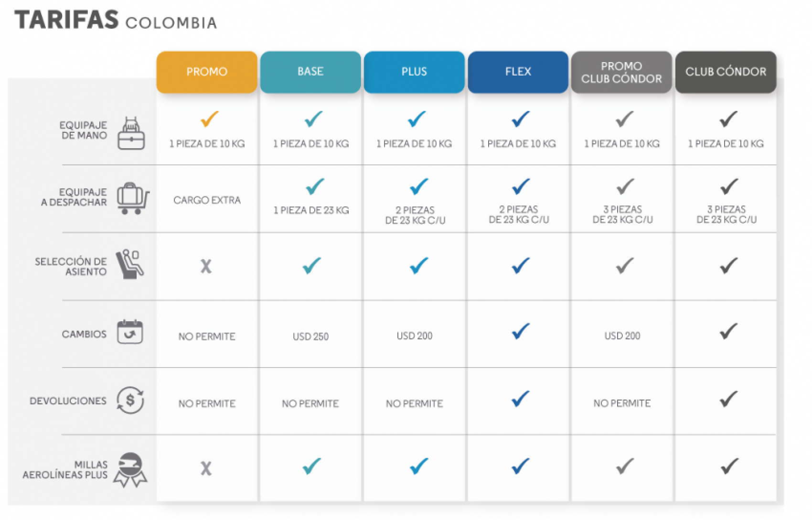812x520 pixels.
Task: Click the Millas Aerolíneas Plus medal icon
Action: pos(130,469)
